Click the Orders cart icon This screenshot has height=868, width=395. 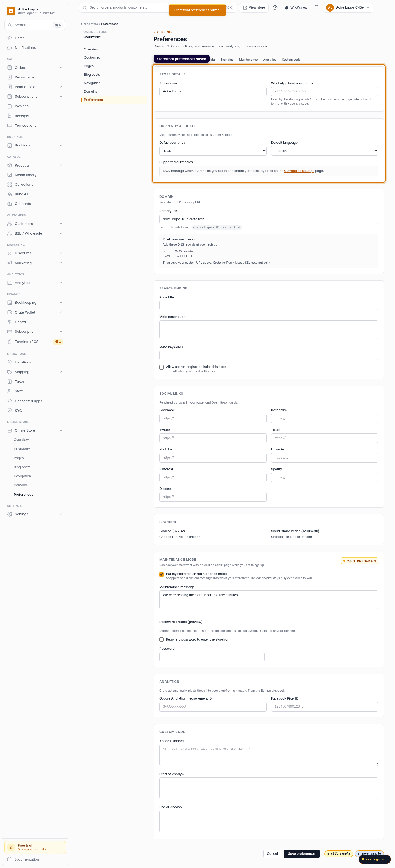pos(9,68)
